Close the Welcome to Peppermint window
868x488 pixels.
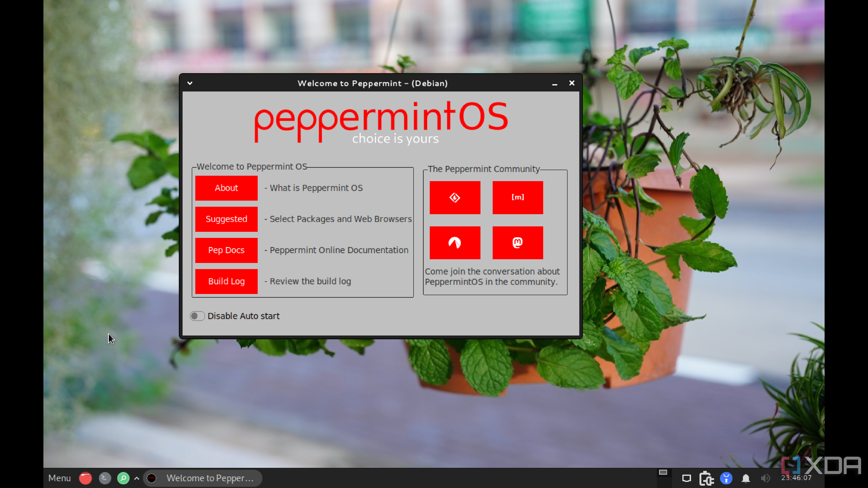[x=572, y=83]
